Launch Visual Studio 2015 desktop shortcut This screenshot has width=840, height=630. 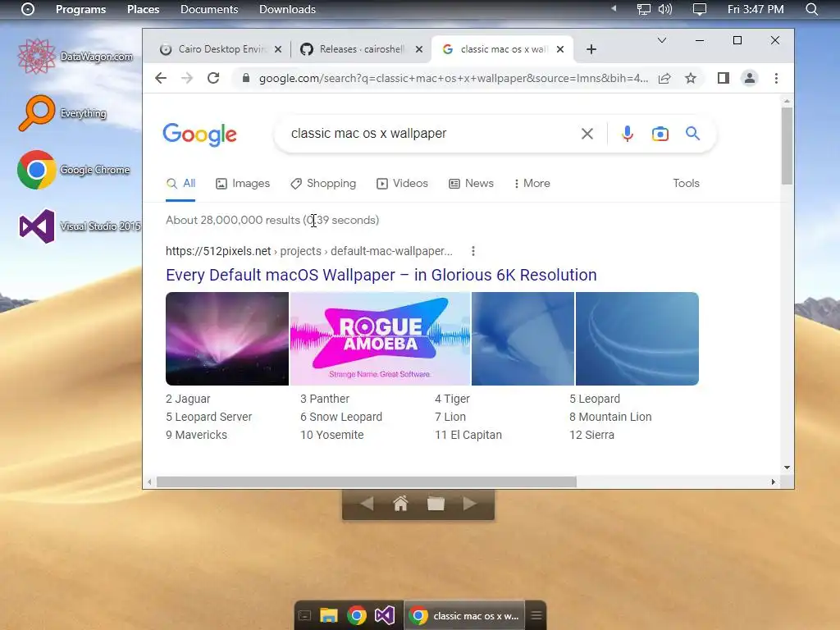80,226
